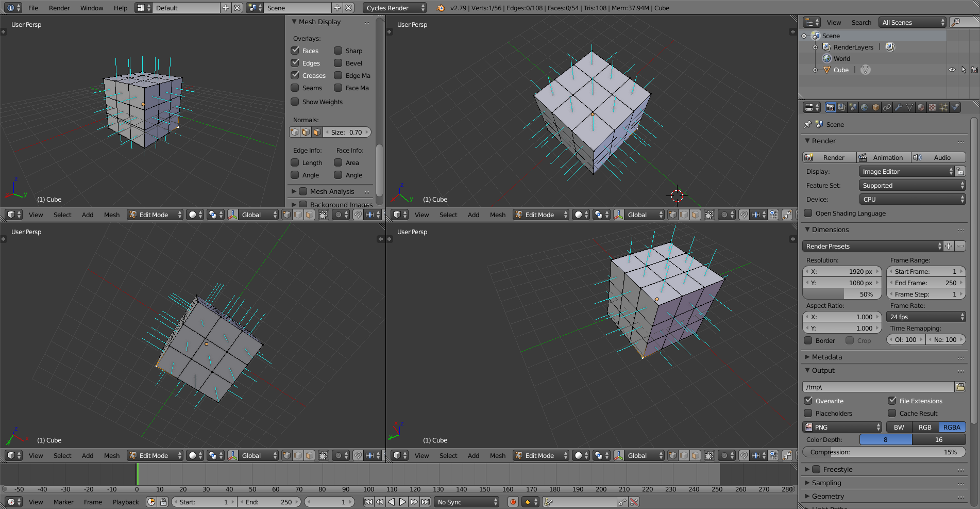Open the Object properties cube tab
This screenshot has height=509, width=980.
pos(875,107)
